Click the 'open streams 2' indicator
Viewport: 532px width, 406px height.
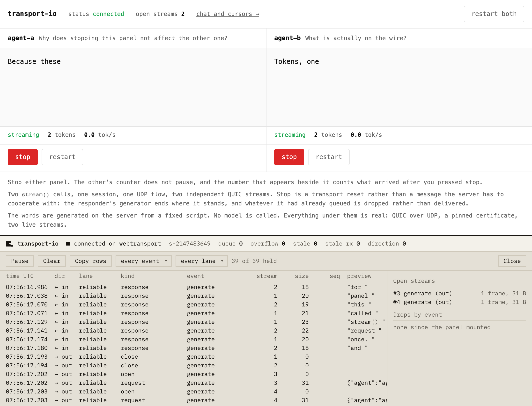[160, 14]
